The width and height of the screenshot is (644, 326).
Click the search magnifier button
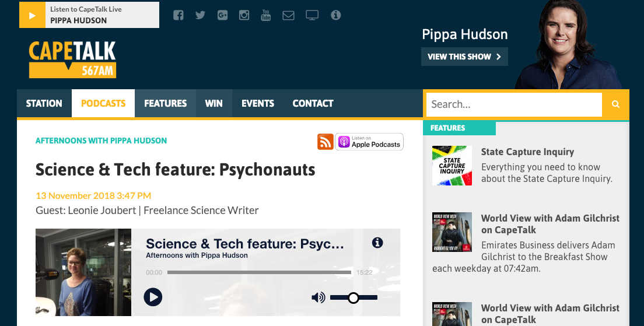pyautogui.click(x=615, y=104)
